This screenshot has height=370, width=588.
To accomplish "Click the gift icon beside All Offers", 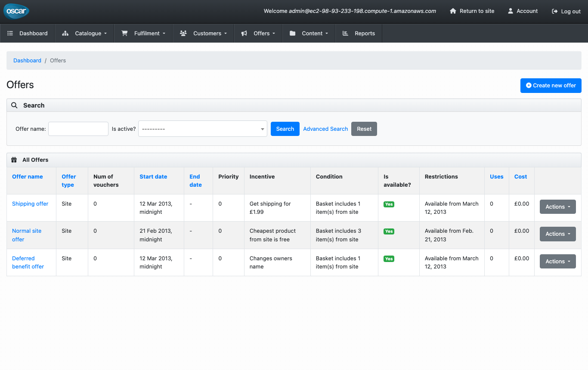I will pyautogui.click(x=14, y=160).
